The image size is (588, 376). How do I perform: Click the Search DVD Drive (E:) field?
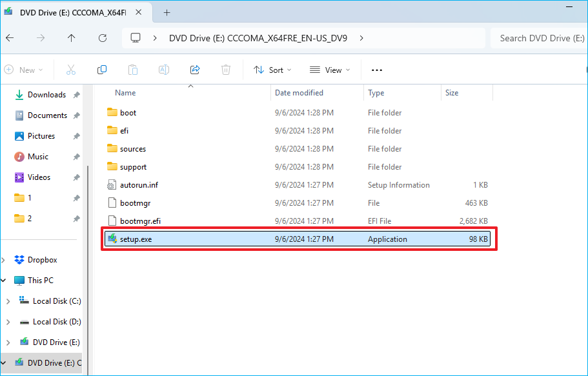pyautogui.click(x=539, y=38)
